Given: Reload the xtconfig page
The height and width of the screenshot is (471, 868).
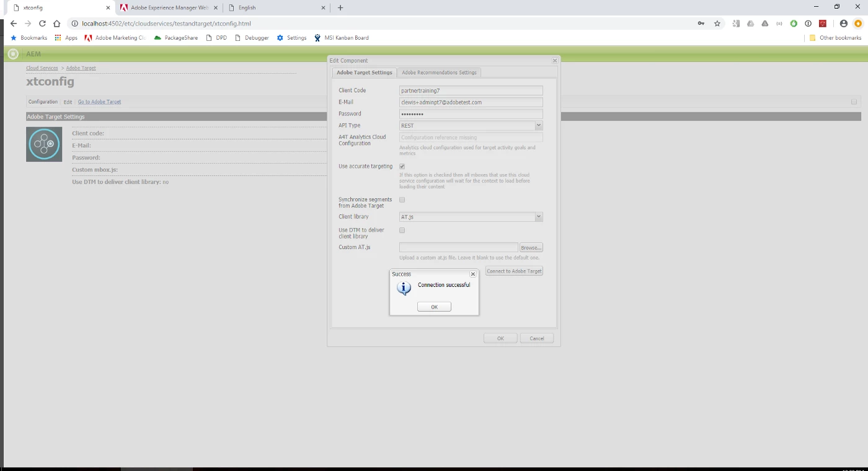Looking at the screenshot, I should pos(42,24).
